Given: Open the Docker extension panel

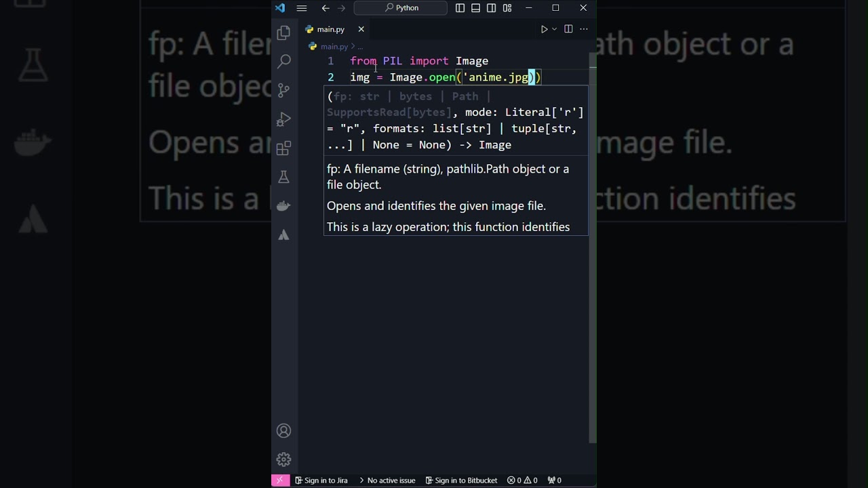Looking at the screenshot, I should pyautogui.click(x=283, y=205).
